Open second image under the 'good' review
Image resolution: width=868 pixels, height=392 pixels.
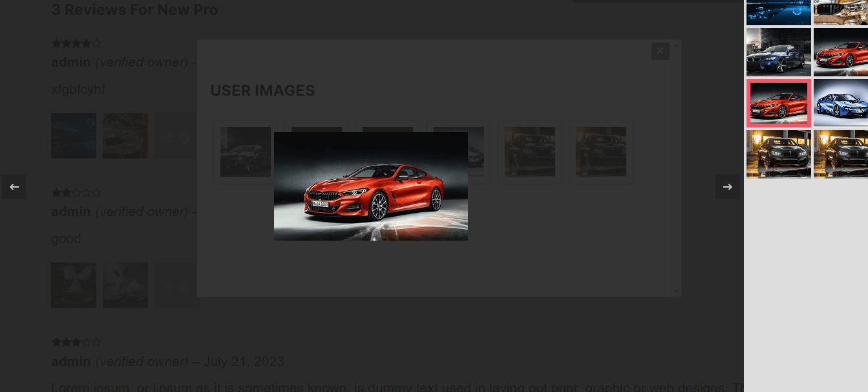point(125,285)
